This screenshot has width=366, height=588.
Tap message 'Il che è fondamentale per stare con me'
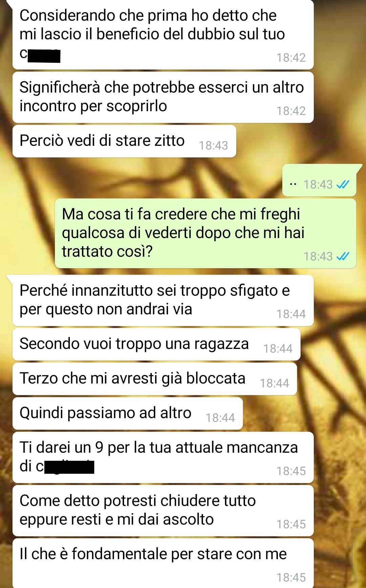coord(163,563)
